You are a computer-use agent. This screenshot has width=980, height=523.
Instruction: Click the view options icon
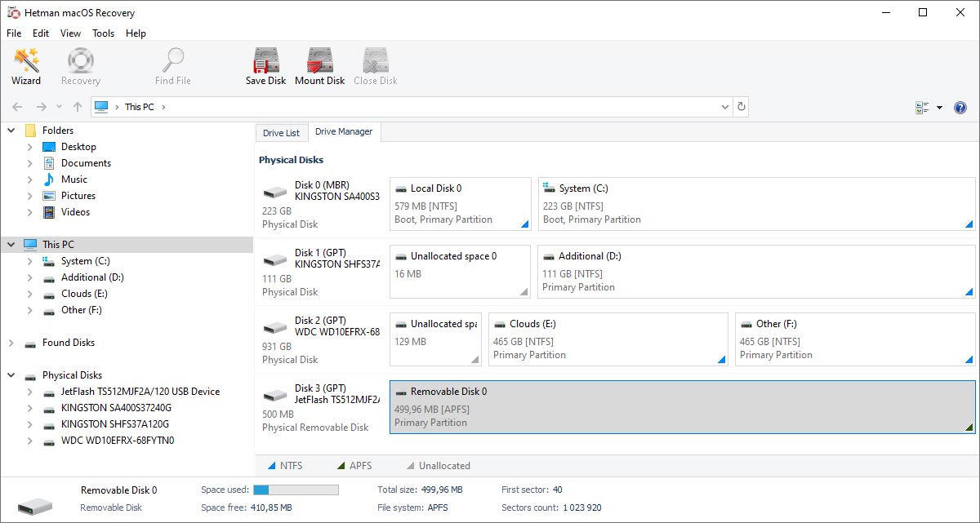coord(923,108)
